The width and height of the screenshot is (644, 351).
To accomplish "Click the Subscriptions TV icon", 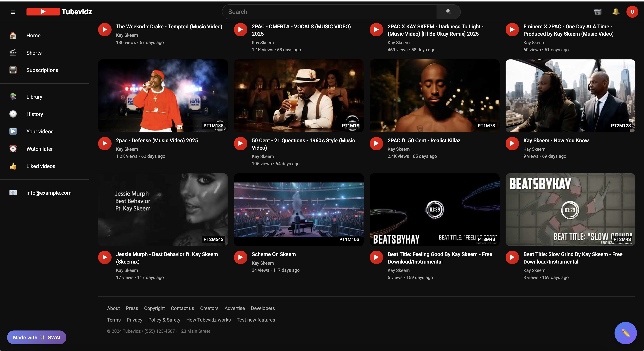I will point(13,70).
